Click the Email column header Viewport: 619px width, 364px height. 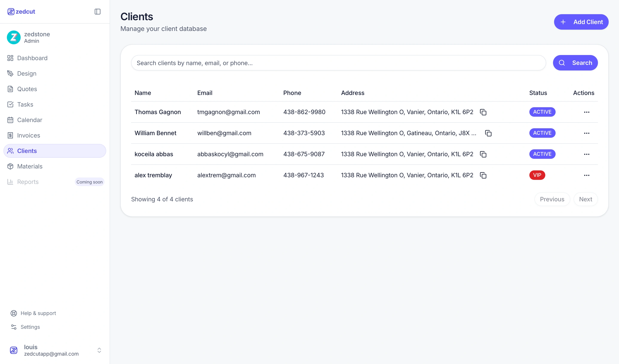205,93
